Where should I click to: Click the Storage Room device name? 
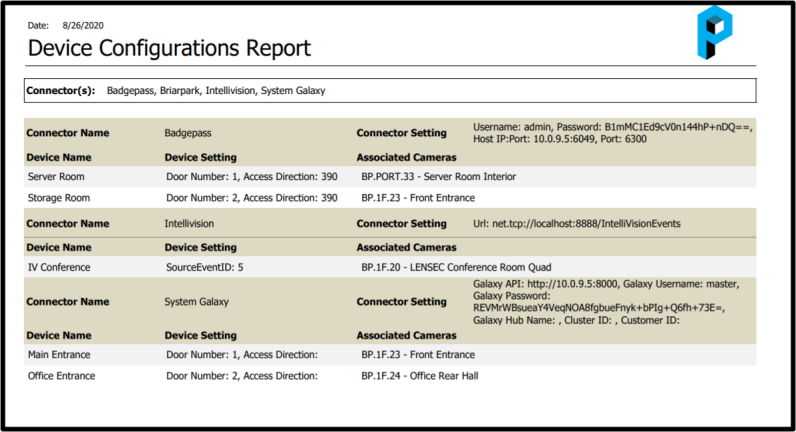[59, 198]
